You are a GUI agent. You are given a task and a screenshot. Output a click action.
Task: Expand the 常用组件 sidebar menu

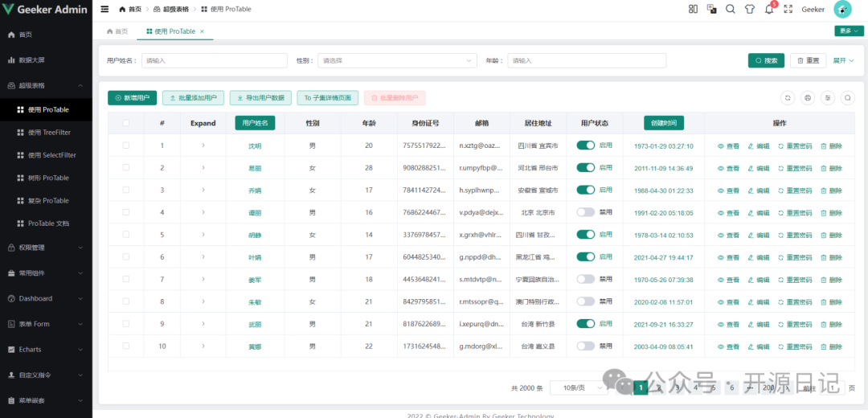click(x=46, y=273)
